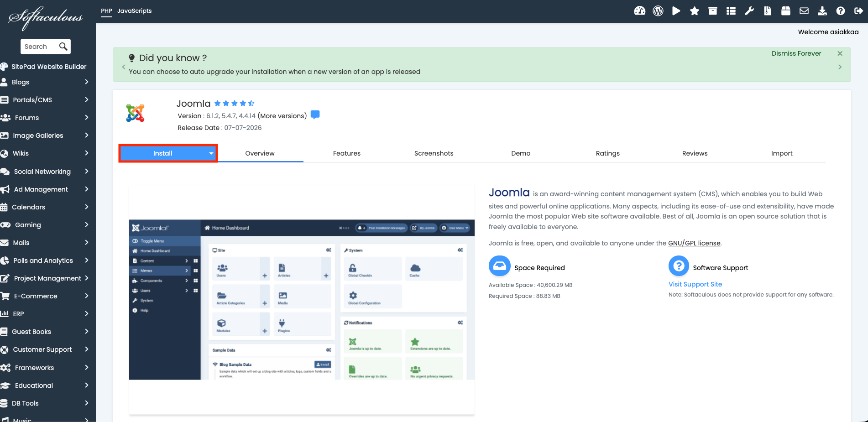Click the Softaculous logo
Screen dimensions: 868x422
point(46,18)
